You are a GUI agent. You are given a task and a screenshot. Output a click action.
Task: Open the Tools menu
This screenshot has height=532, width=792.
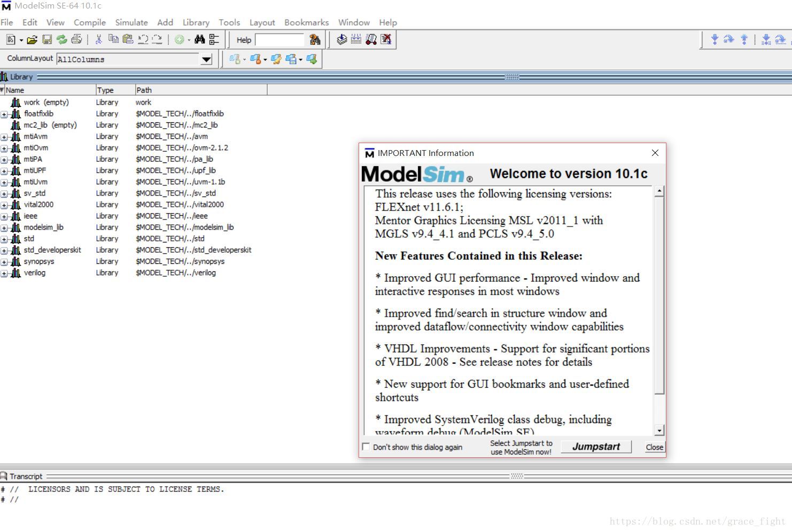(229, 22)
